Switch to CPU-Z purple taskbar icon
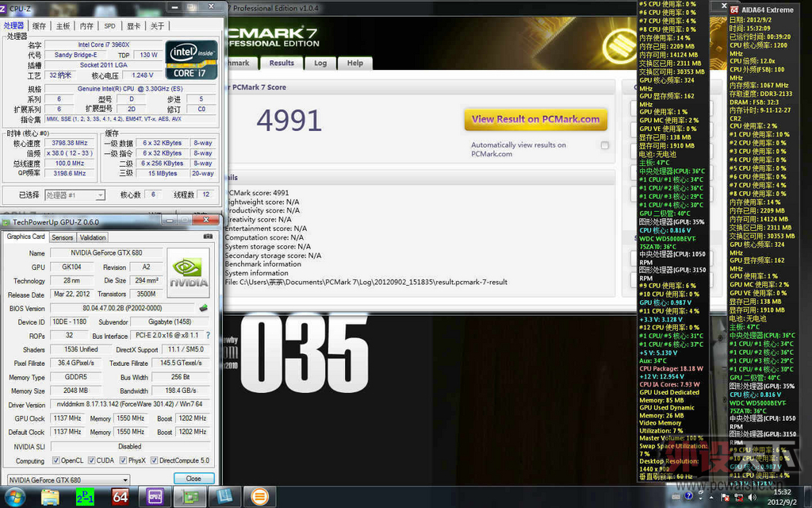The image size is (812, 508). pos(155,497)
